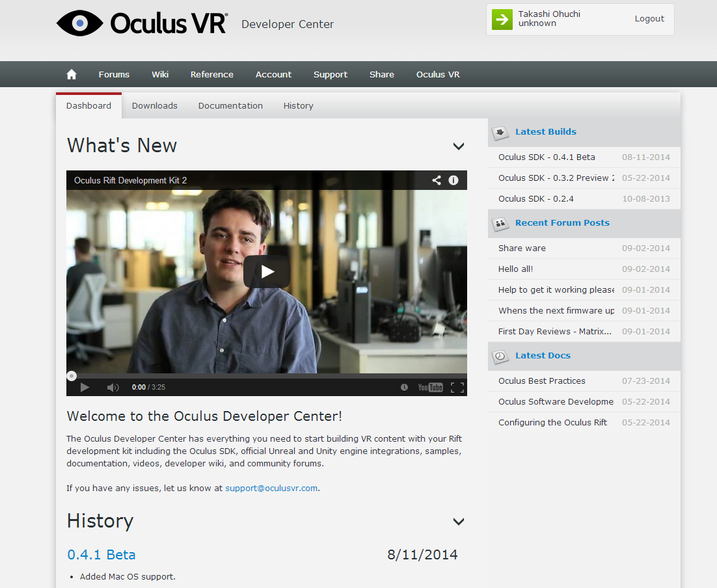Open the Hello all! forum post

[x=515, y=269]
